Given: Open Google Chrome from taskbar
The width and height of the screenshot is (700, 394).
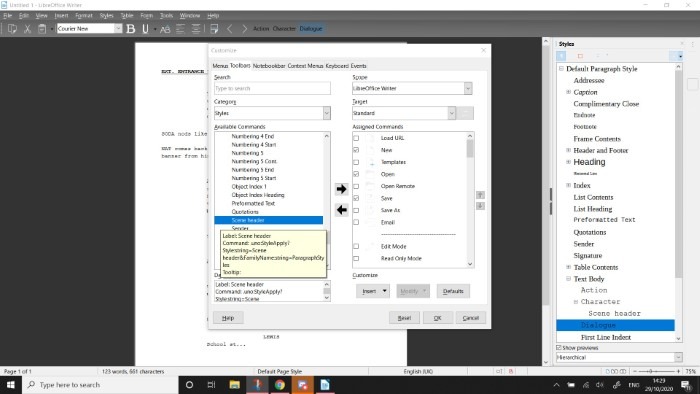Looking at the screenshot, I should pos(280,385).
